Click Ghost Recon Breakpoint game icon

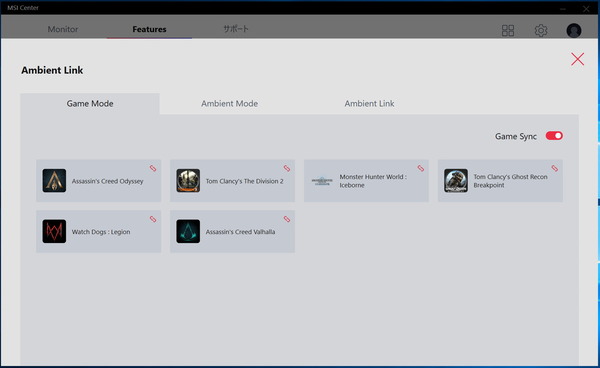tap(456, 181)
